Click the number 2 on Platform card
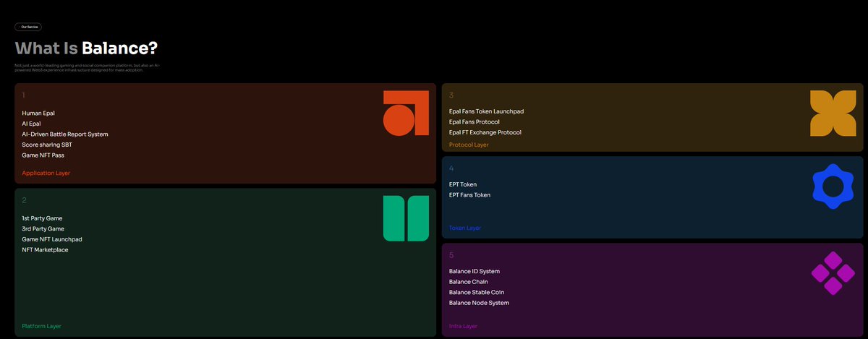This screenshot has width=868, height=339. 24,200
